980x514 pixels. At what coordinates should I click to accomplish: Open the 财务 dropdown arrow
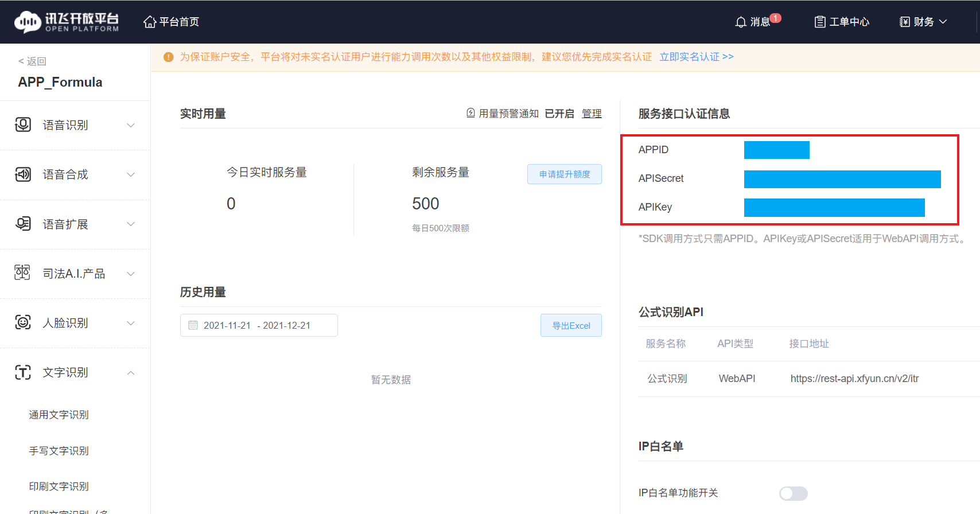coord(943,22)
